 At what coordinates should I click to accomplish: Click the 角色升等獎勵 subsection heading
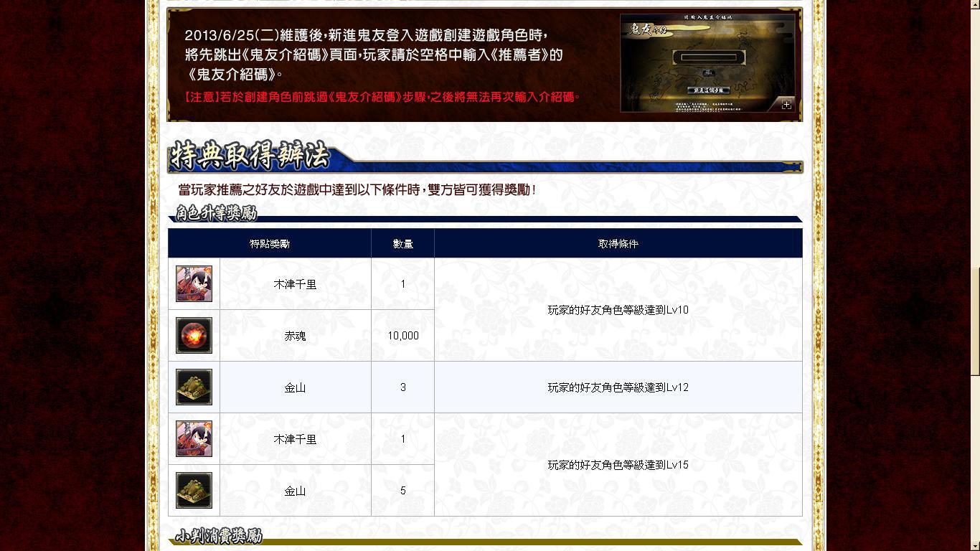(216, 213)
